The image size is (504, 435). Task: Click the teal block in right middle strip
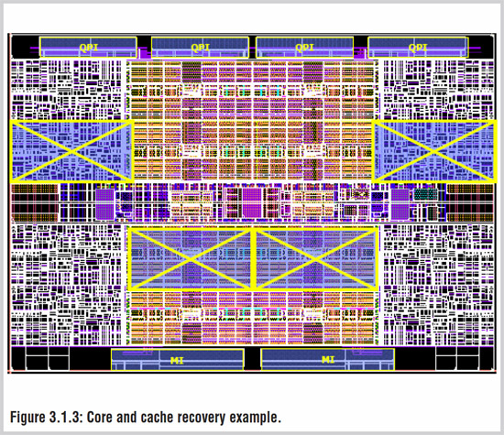(x=426, y=194)
